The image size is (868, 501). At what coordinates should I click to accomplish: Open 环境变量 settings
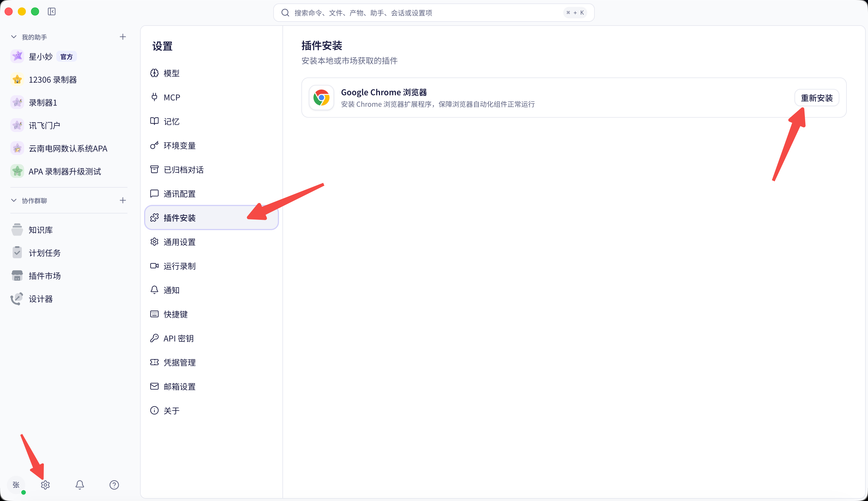tap(211, 145)
